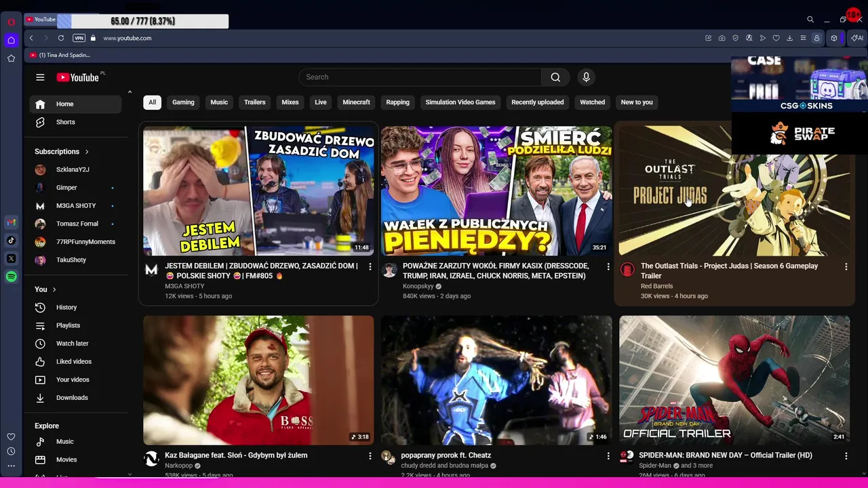
Task: Open options menu for the M3GA SHOTY video
Action: pos(370,267)
